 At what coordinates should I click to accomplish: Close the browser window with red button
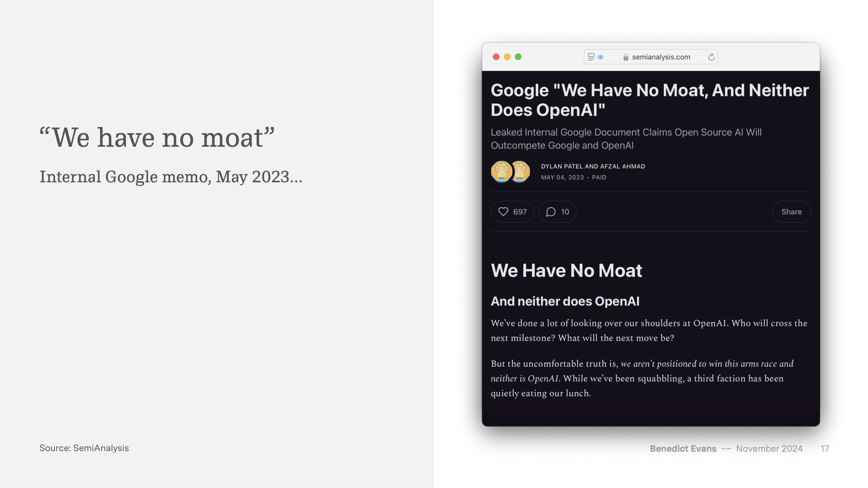(496, 57)
